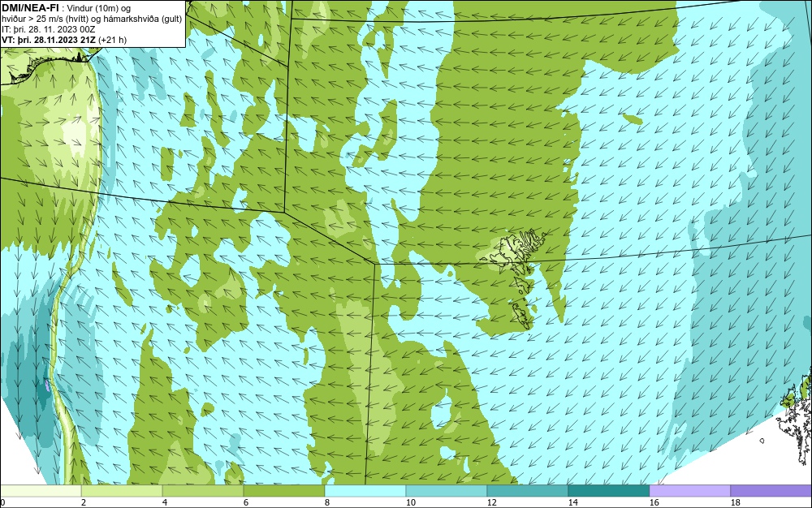This screenshot has width=812, height=508.
Task: Click the 10–12 m/s aqua legend swatch
Action: [447, 490]
